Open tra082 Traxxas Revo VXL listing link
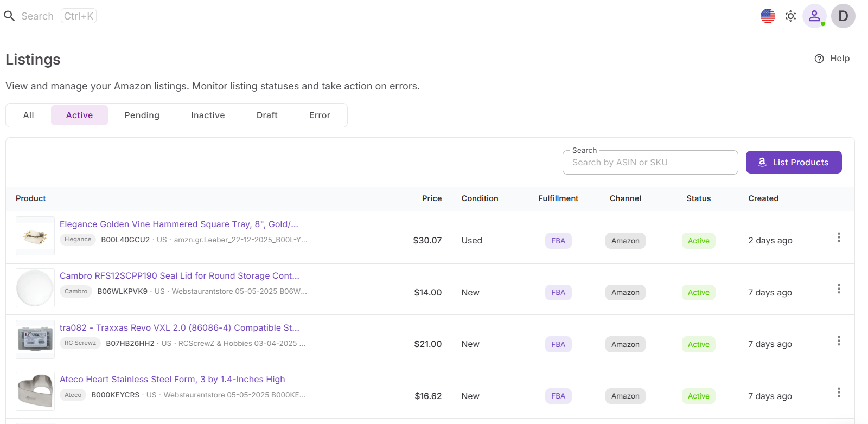Screen dimensions: 868x424 (180, 328)
